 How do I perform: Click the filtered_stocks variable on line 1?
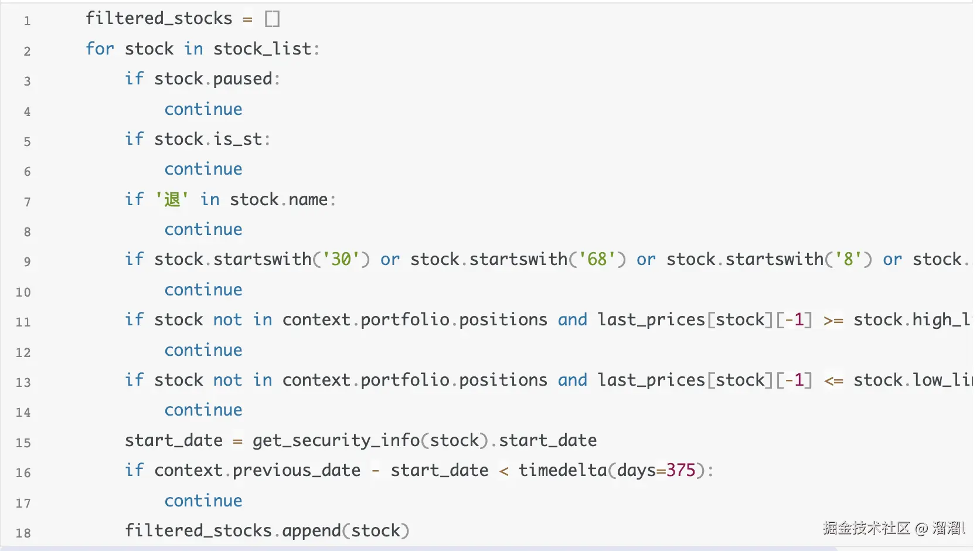coord(159,19)
